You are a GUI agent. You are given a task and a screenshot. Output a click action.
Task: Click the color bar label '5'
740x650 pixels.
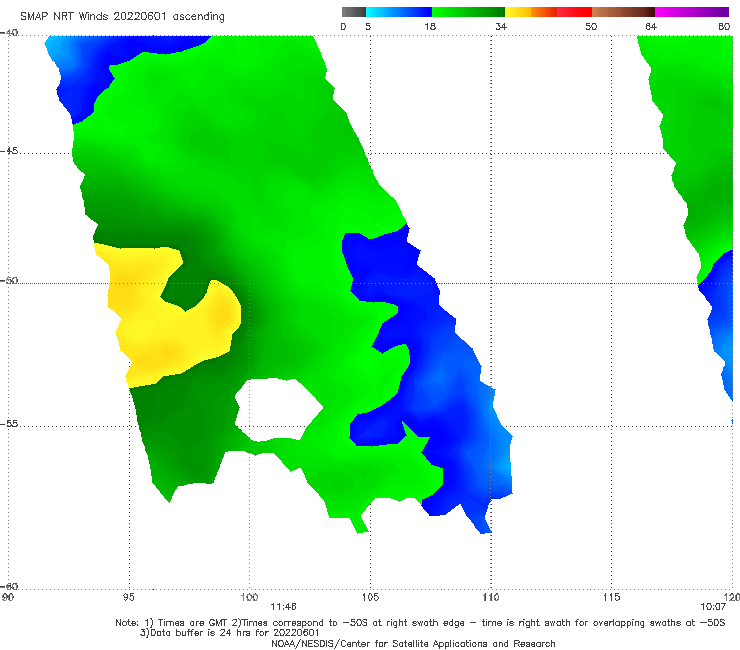[x=368, y=26]
